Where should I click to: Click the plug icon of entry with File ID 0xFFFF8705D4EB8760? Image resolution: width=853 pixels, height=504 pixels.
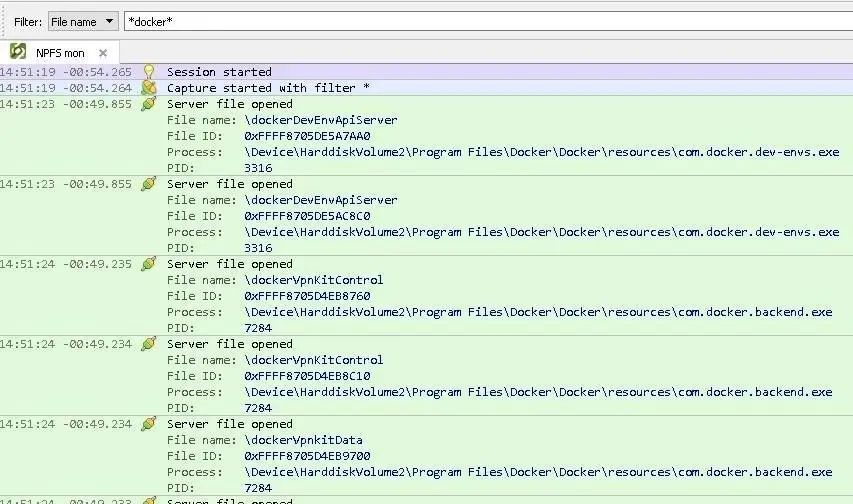coord(149,263)
